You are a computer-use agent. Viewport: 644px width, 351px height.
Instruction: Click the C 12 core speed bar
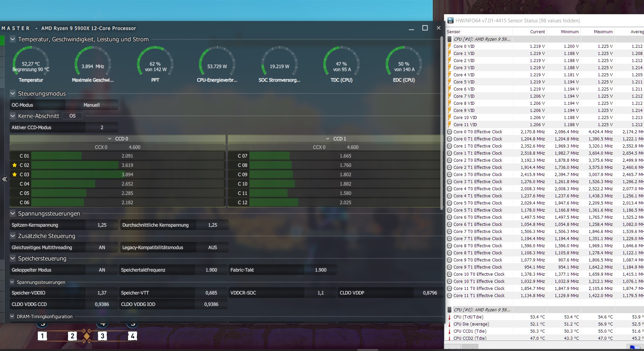point(345,202)
